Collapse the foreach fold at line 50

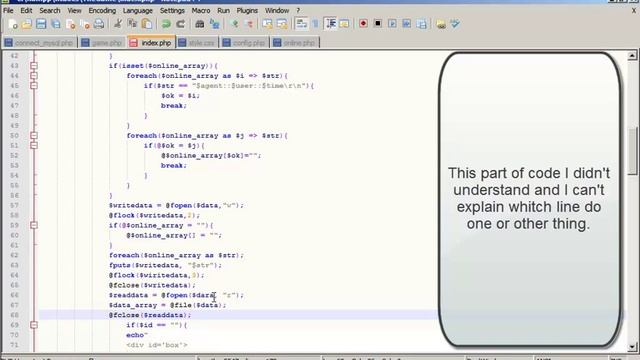34,136
